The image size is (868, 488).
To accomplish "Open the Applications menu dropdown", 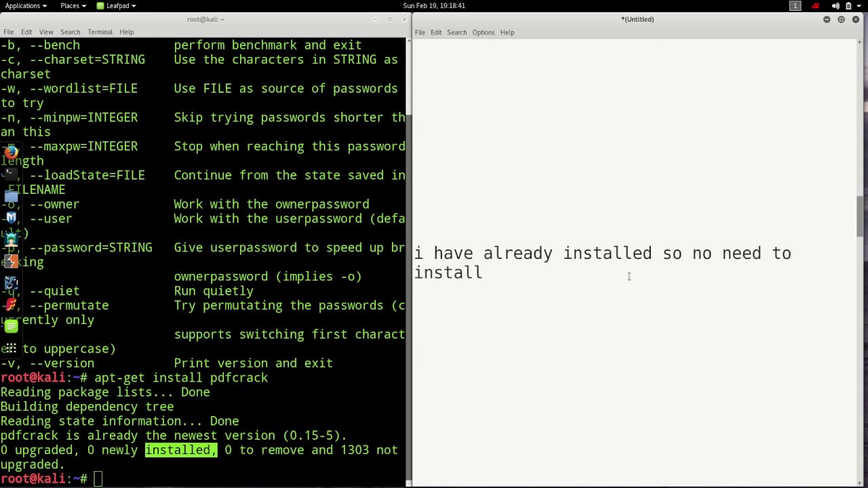I will coord(26,5).
